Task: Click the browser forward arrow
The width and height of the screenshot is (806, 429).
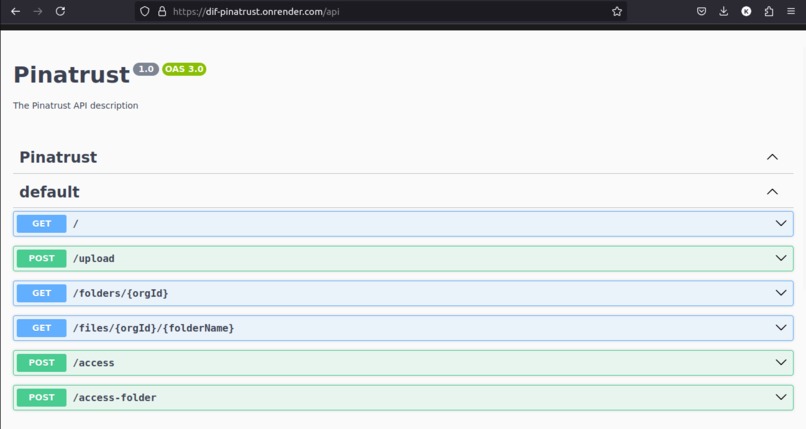Action: point(38,11)
